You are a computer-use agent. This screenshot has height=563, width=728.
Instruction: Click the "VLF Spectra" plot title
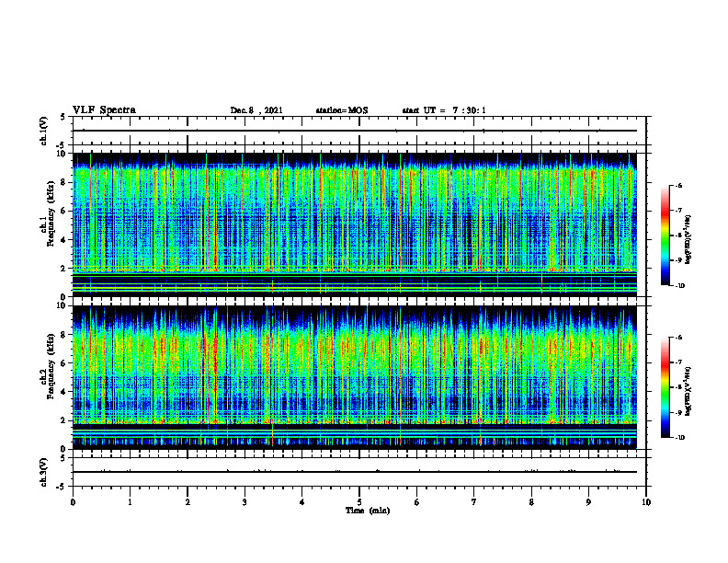pos(104,110)
